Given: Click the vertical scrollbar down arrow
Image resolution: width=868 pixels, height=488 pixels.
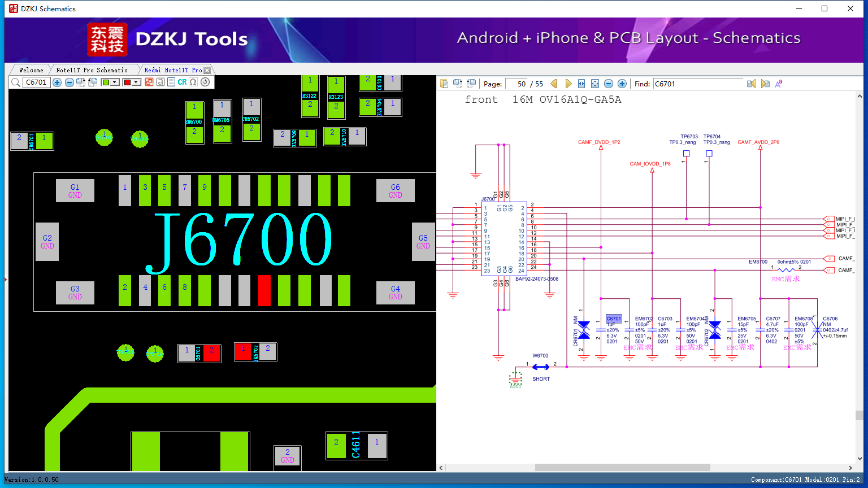Looking at the screenshot, I should pos(860,459).
